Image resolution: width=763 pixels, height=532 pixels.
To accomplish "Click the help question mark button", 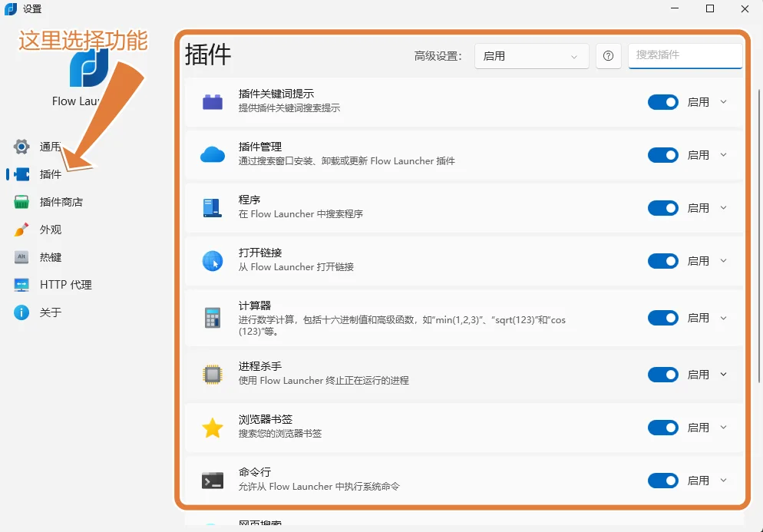I will click(x=608, y=56).
